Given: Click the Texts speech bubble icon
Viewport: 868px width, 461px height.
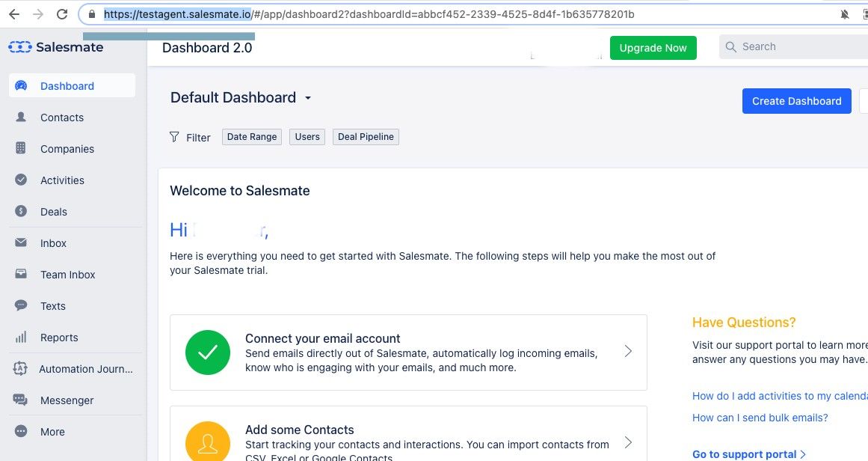Looking at the screenshot, I should point(21,305).
